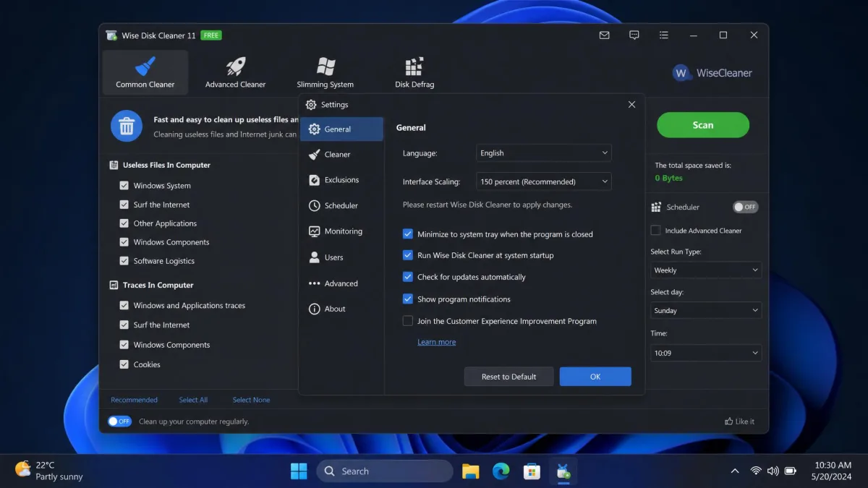868x488 pixels.
Task: Click the WiseCleaner logo
Action: coord(712,73)
